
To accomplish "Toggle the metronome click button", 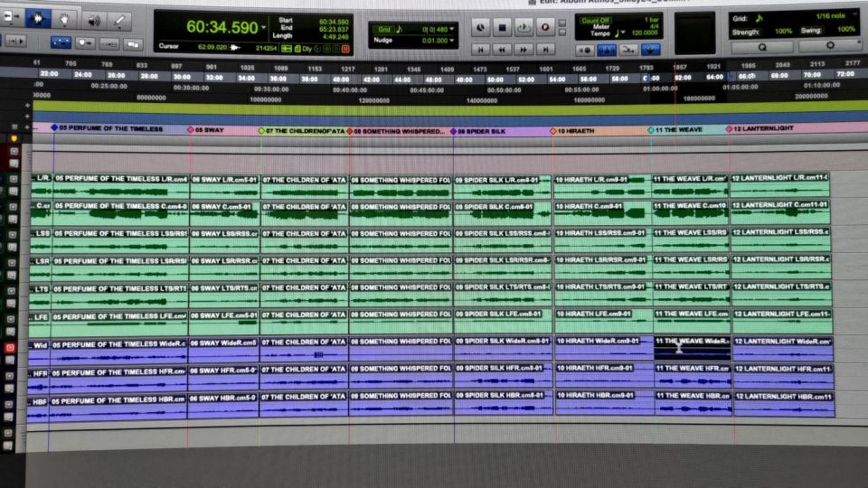I will coord(608,49).
